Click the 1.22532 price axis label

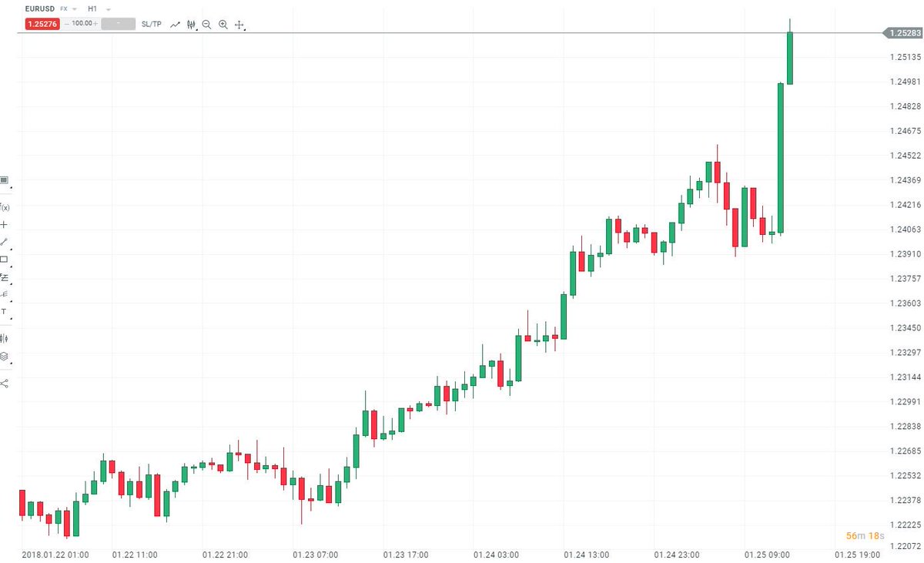906,475
